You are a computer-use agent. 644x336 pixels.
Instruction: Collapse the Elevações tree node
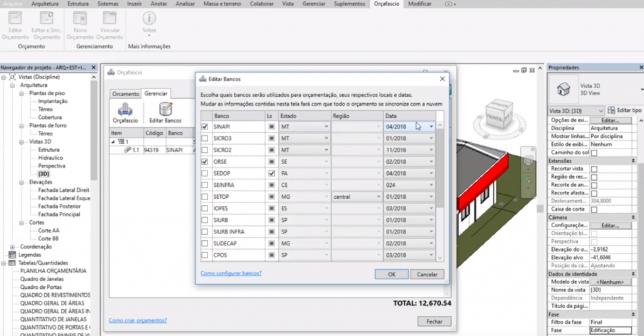click(21, 182)
